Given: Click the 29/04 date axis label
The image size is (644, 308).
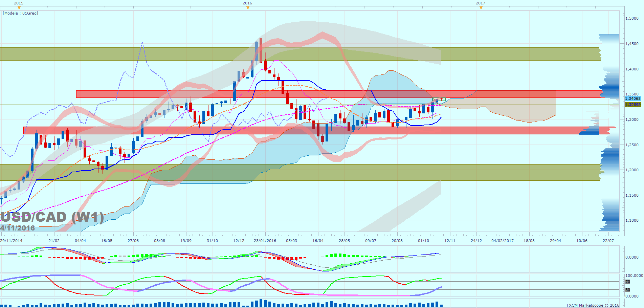Looking at the screenshot, I should point(556,241).
